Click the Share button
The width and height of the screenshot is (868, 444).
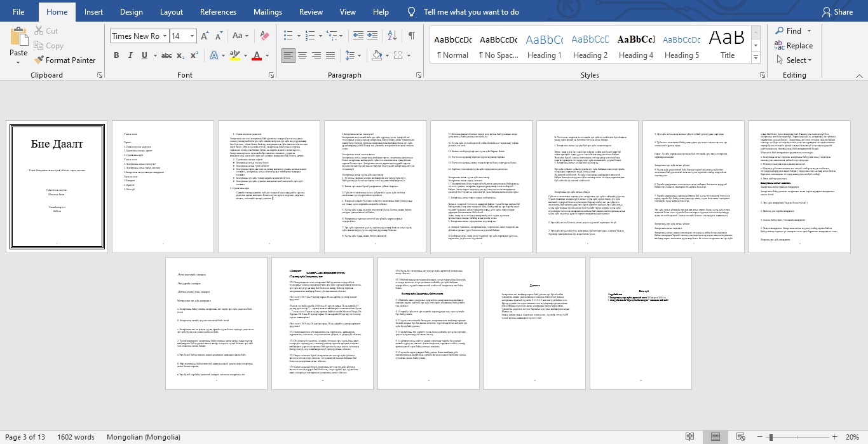pos(837,11)
